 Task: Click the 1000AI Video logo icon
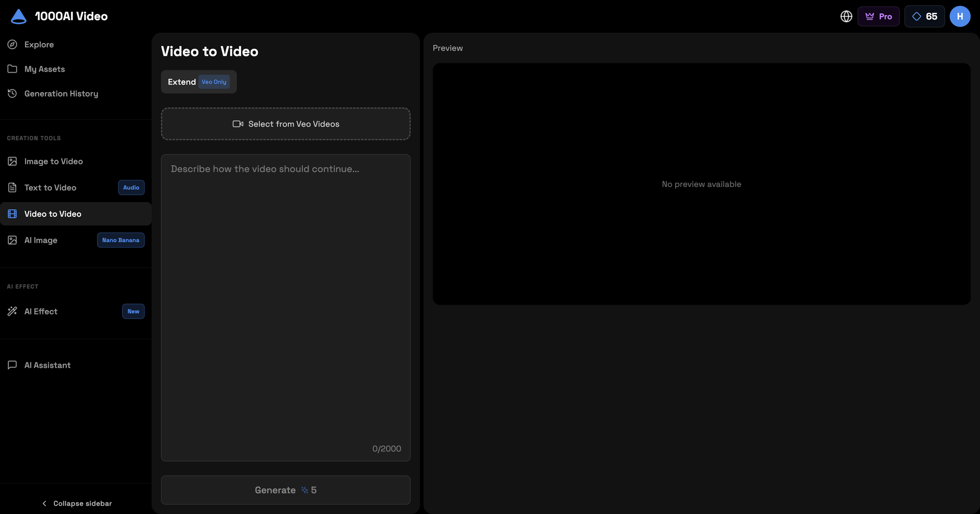(19, 16)
